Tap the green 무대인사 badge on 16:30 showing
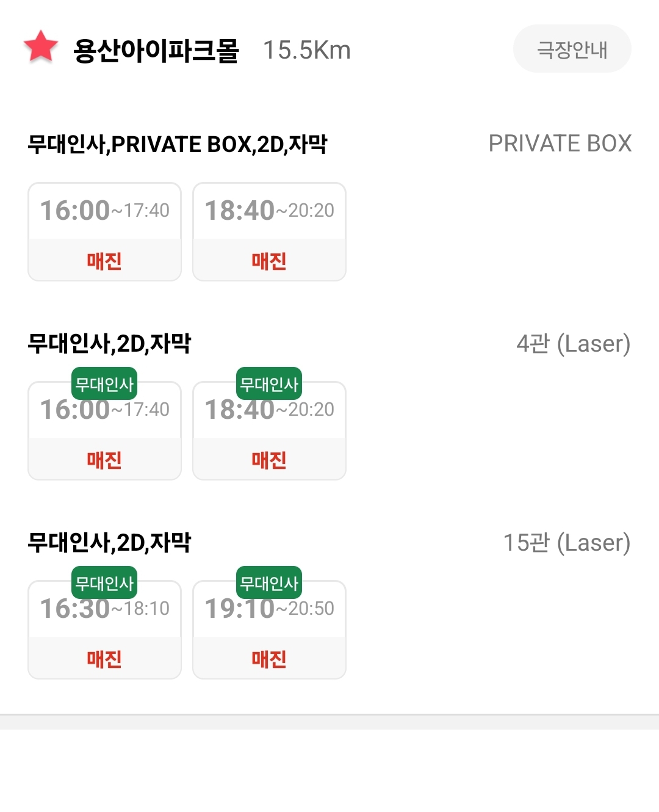The height and width of the screenshot is (812, 659). click(104, 583)
